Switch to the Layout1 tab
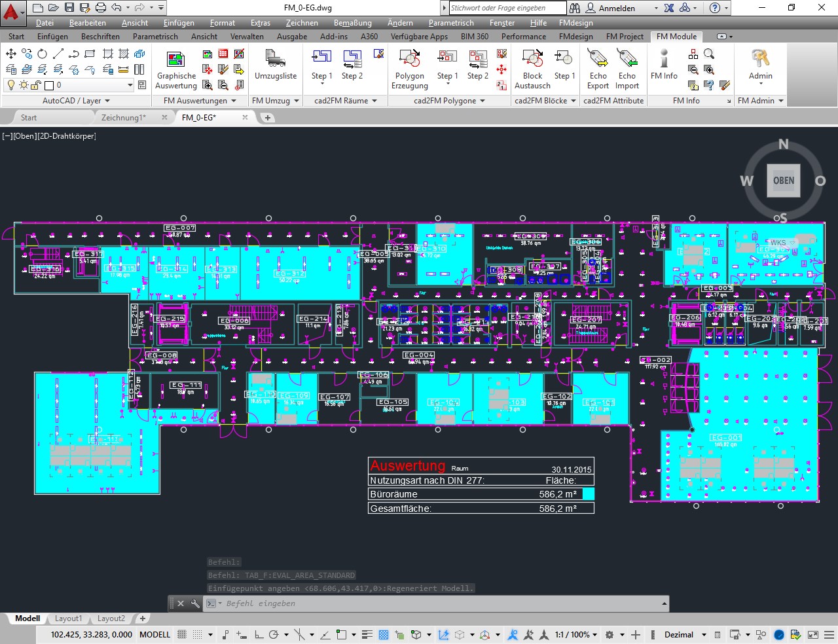The width and height of the screenshot is (838, 644). point(68,618)
